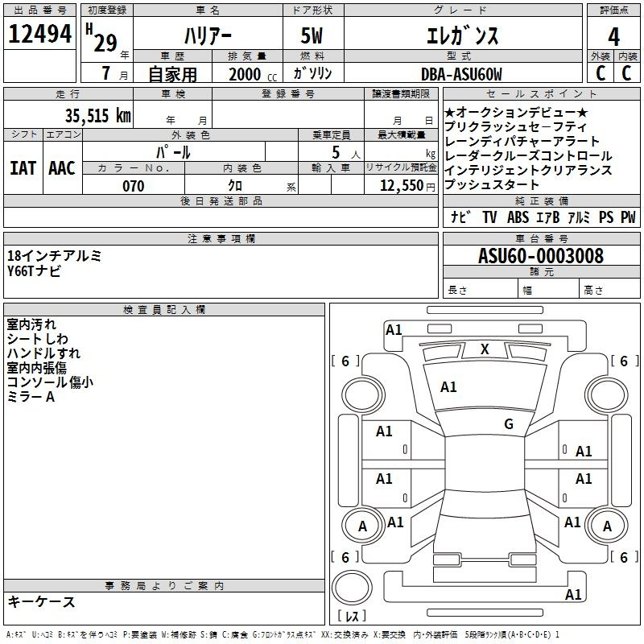Click the model code DBA-ASU60W

[461, 74]
